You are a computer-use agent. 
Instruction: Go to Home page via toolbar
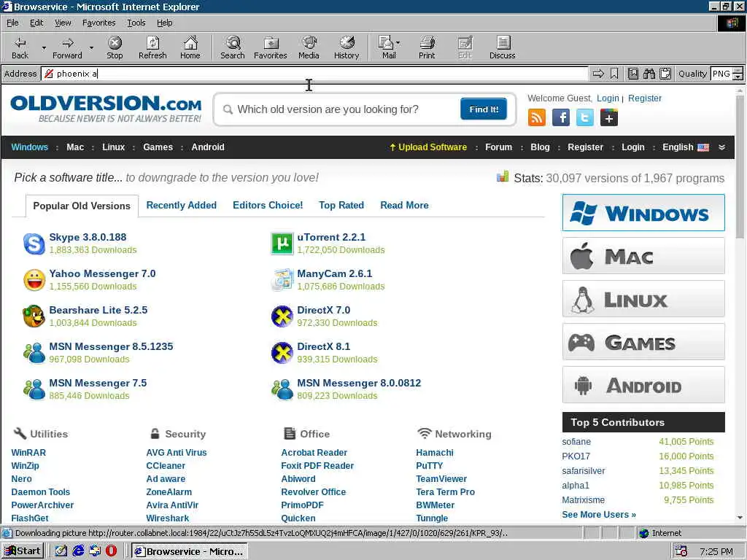190,47
